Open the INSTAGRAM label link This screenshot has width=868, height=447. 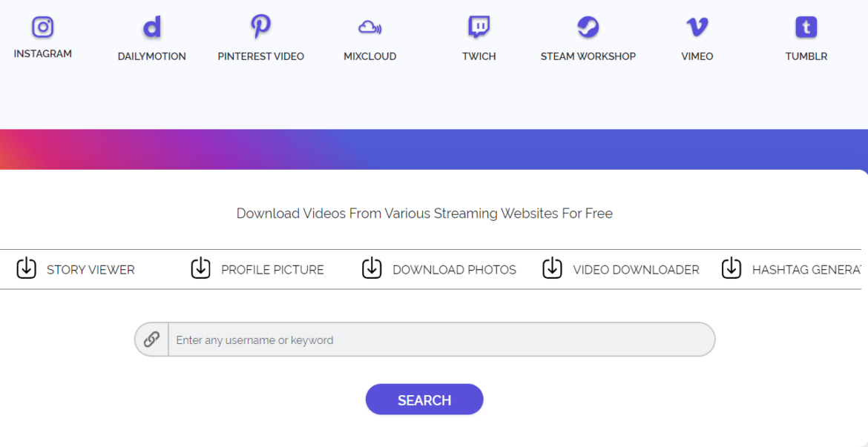tap(42, 53)
